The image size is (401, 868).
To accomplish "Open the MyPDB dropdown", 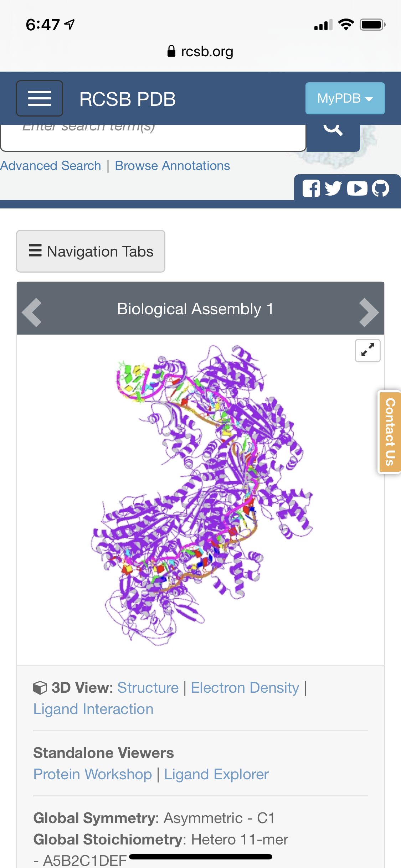I will [345, 98].
